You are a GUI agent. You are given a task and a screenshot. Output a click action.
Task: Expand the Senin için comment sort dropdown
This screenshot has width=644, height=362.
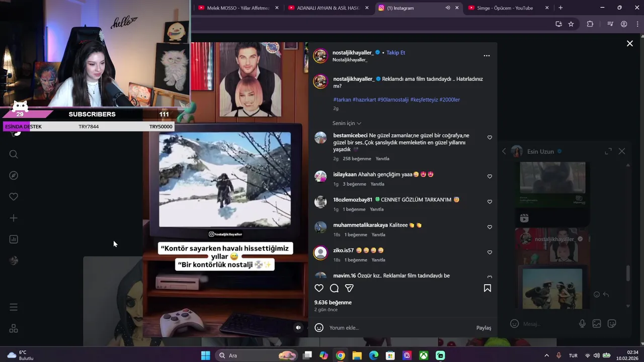(347, 123)
